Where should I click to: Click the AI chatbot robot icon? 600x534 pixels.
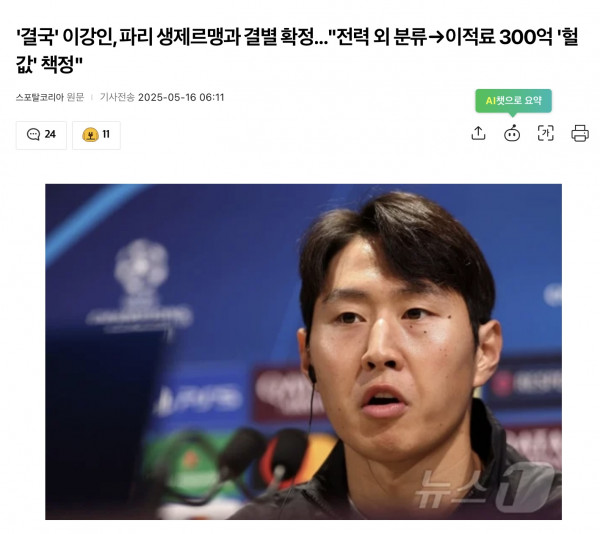(x=512, y=134)
